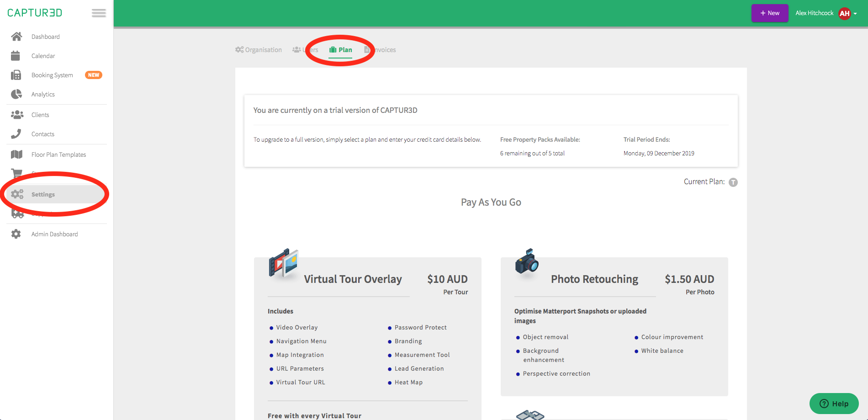Click the shopping cart icon in the sidebar
The height and width of the screenshot is (420, 868).
(x=16, y=174)
